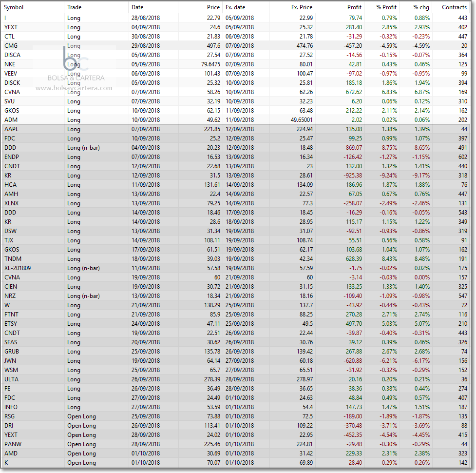Screen dimensions: 476x473
Task: Select the CIEN symbol cell
Action: click(11, 286)
